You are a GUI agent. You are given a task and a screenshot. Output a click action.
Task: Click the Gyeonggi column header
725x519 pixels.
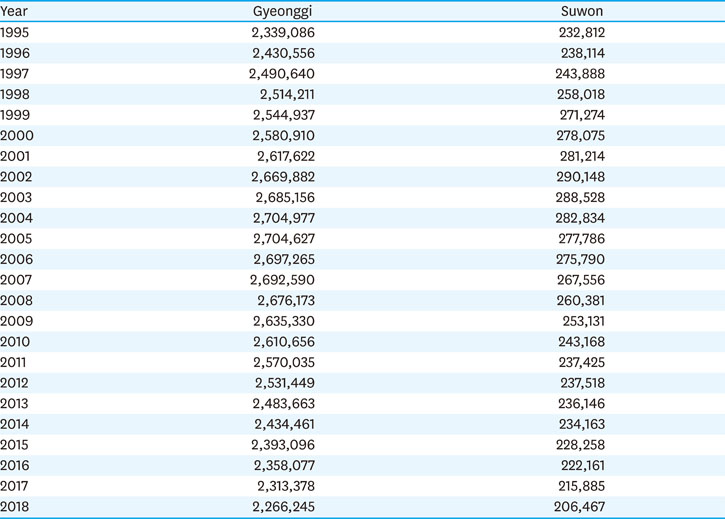[x=283, y=11]
